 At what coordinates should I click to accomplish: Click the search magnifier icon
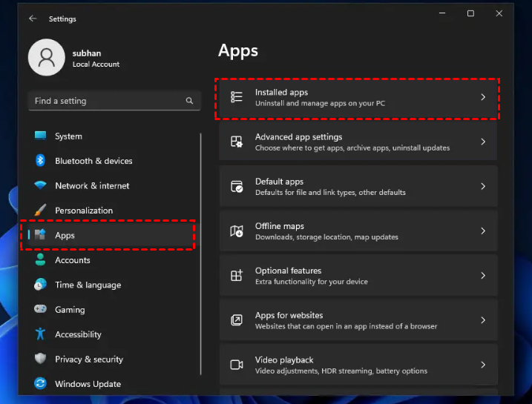[189, 101]
